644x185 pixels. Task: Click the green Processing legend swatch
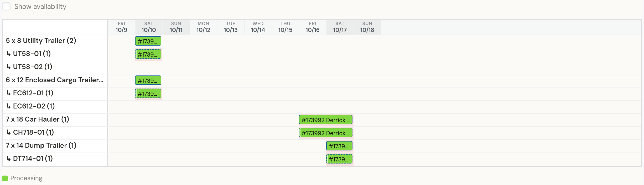point(5,178)
